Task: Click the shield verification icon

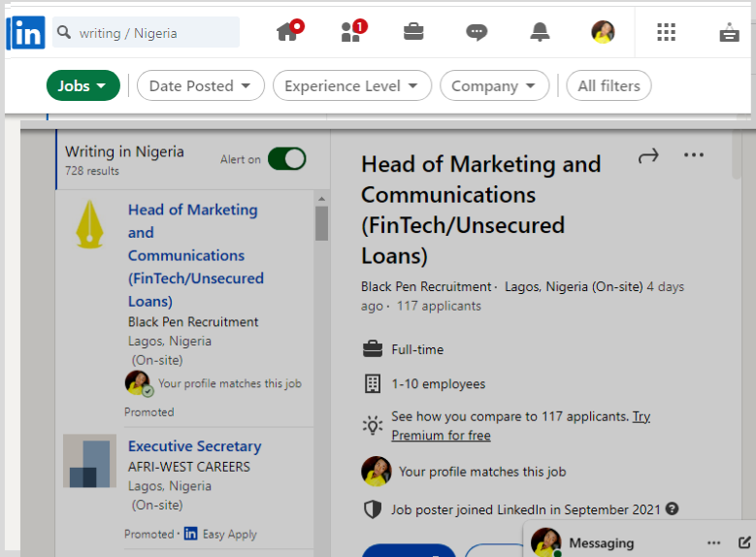Action: (x=373, y=509)
